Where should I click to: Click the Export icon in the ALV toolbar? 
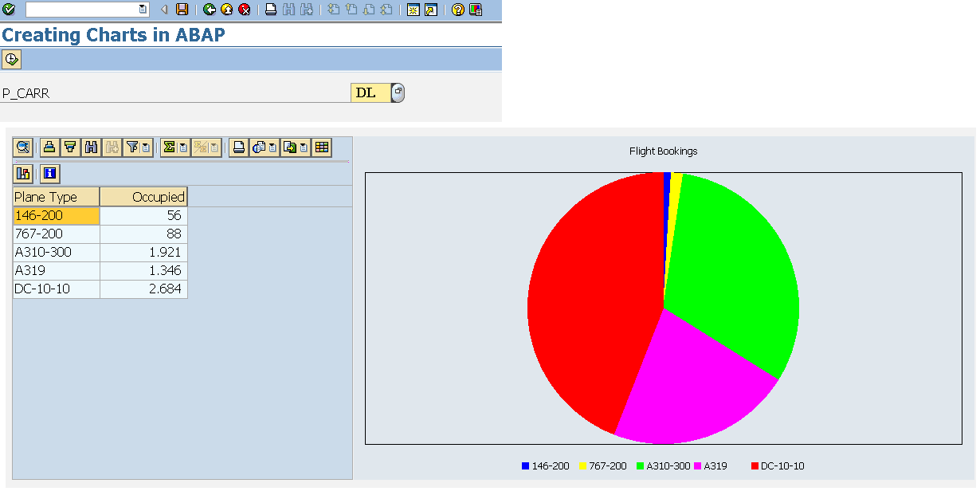point(290,147)
